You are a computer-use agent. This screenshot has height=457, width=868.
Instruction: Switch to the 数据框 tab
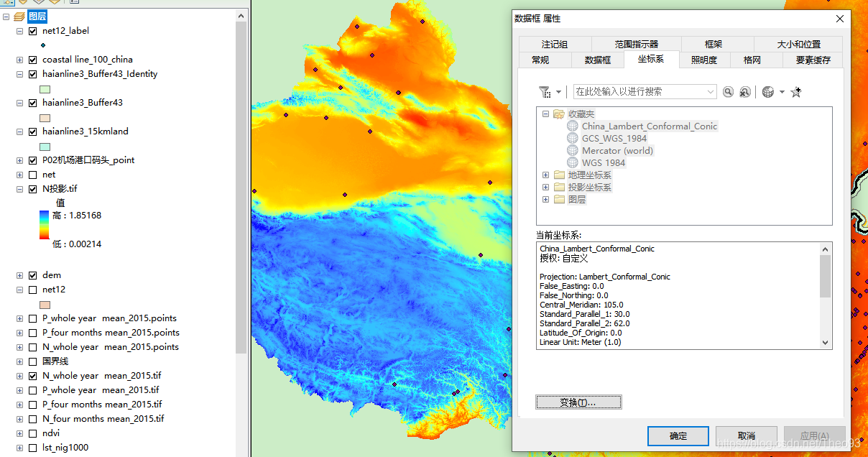click(x=598, y=60)
